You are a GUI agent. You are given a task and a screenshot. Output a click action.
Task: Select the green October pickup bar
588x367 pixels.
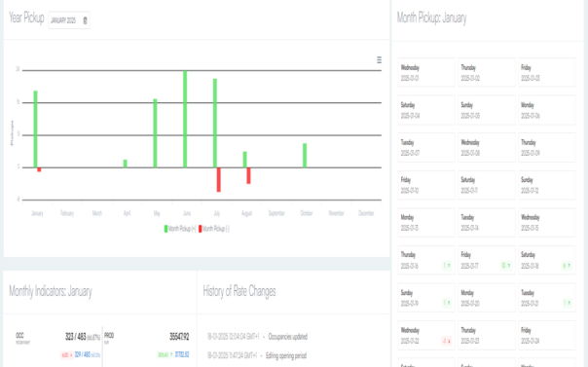coord(305,155)
